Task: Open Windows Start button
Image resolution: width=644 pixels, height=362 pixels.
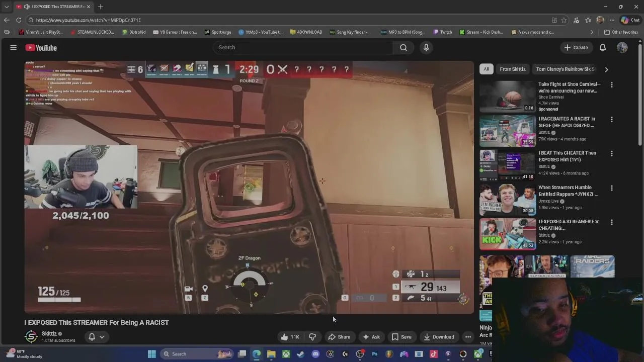Action: point(151,354)
